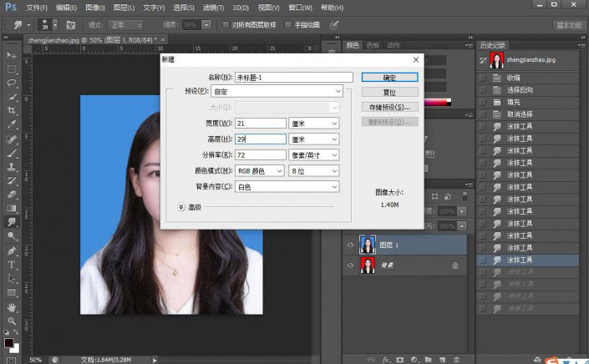Open the 图像(I) menu
Viewport: 589px width, 364px height.
point(94,8)
